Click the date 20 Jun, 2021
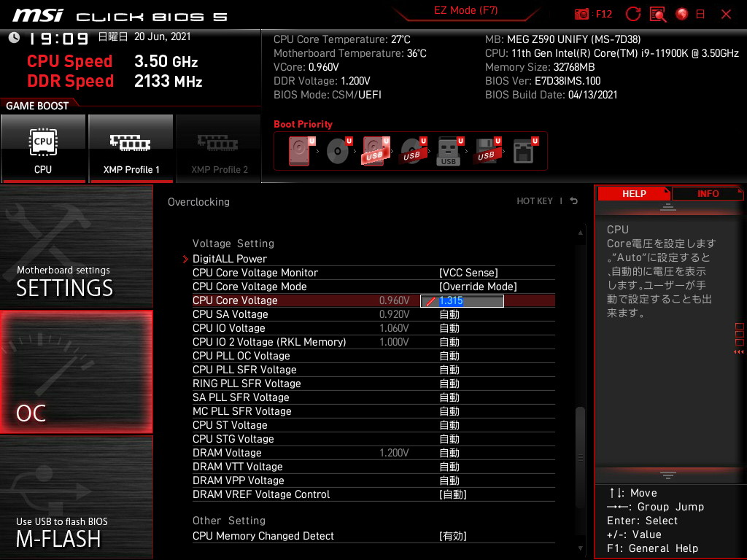 point(163,36)
